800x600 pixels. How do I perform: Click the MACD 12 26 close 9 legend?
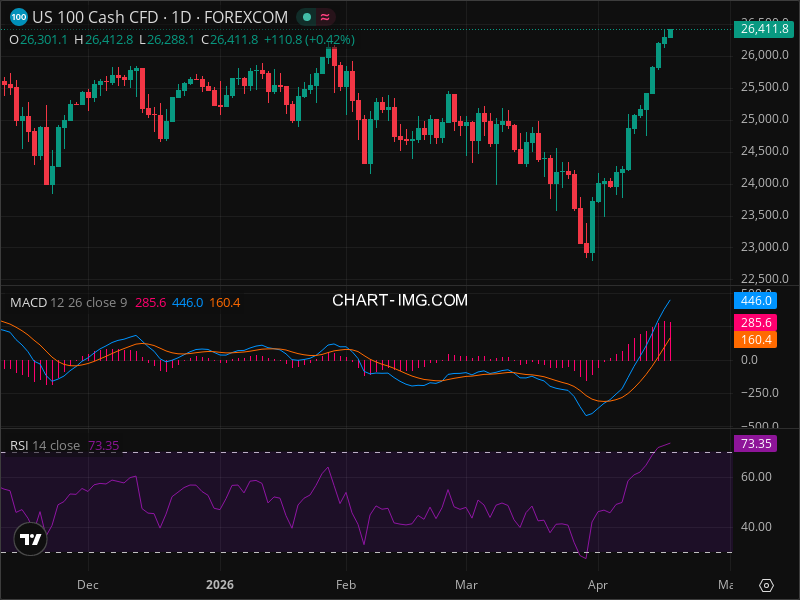pyautogui.click(x=68, y=303)
